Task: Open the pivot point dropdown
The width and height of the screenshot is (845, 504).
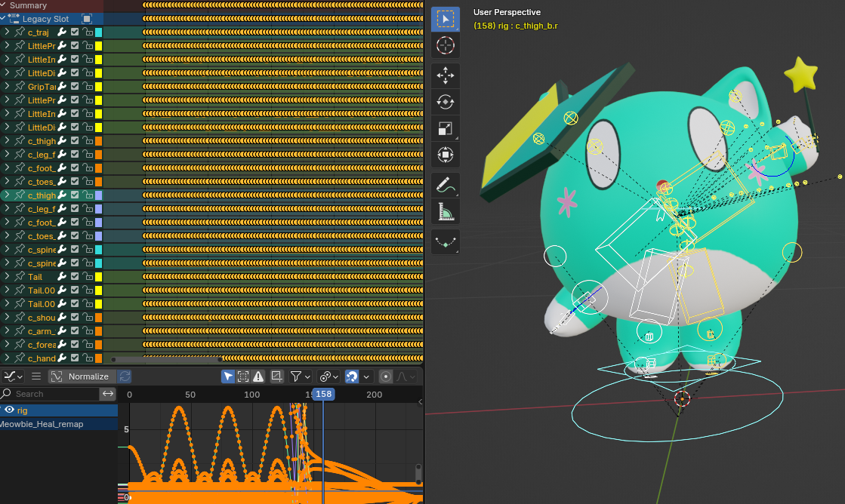Action: coord(328,376)
